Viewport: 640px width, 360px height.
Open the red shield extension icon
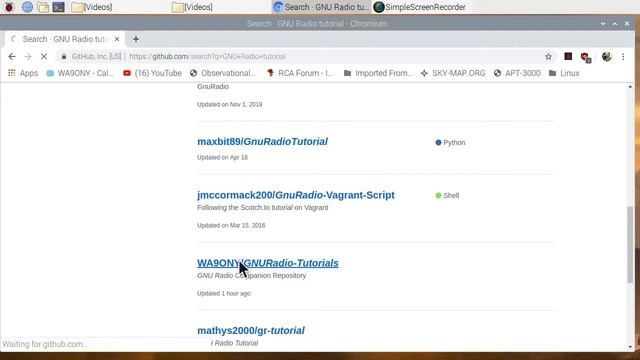(x=586, y=57)
